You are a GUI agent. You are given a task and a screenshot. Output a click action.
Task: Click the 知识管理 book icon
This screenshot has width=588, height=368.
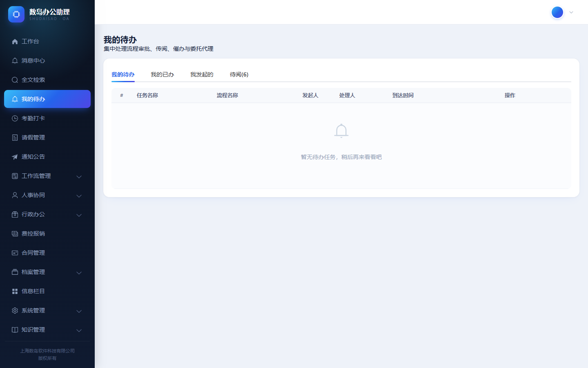(x=15, y=330)
